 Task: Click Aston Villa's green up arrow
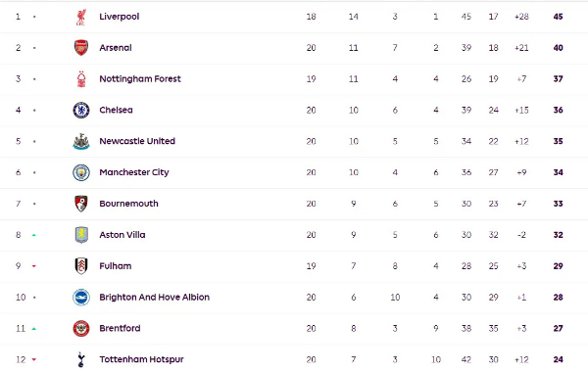tap(33, 235)
